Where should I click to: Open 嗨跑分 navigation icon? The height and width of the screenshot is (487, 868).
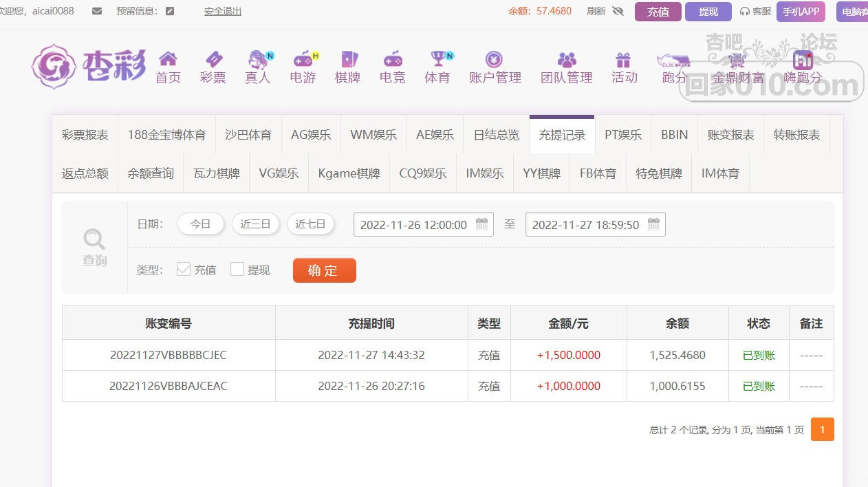pyautogui.click(x=803, y=60)
